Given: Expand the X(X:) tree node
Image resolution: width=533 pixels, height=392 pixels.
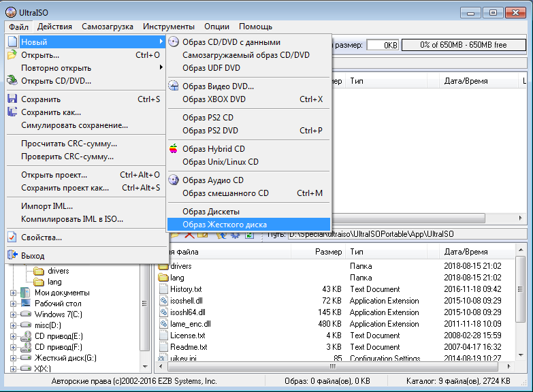Looking at the screenshot, I should pos(13,369).
